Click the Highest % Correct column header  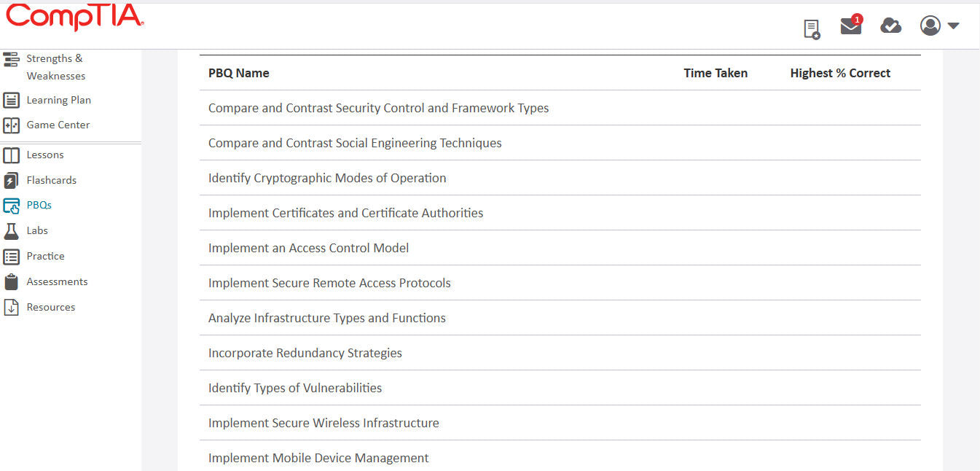click(x=840, y=73)
